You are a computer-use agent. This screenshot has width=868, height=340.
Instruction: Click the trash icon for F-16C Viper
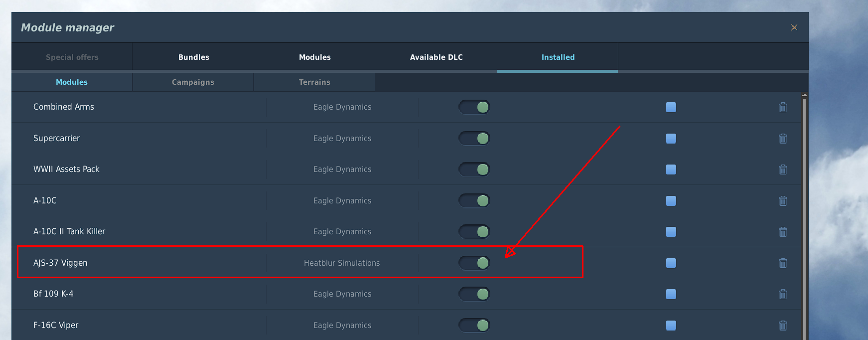click(x=783, y=326)
